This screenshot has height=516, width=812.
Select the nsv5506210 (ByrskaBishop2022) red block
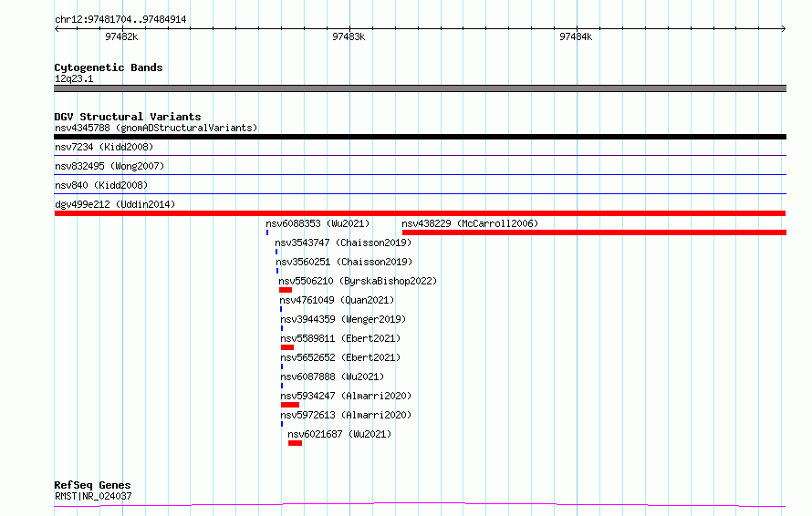coord(286,290)
